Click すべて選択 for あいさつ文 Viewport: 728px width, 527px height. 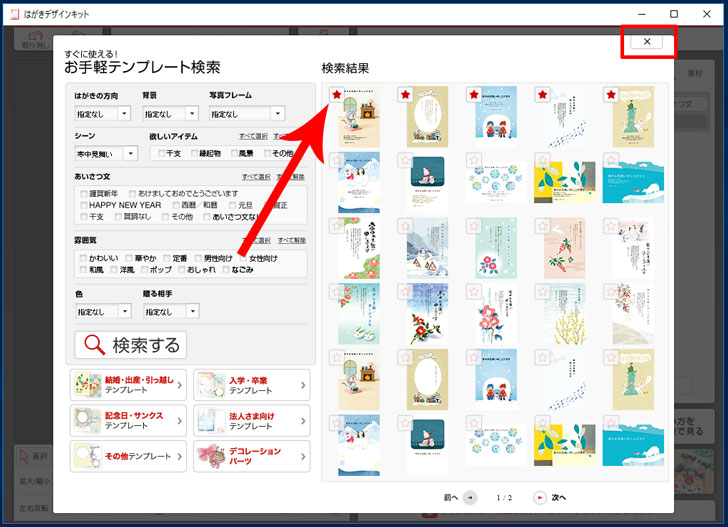[256, 177]
